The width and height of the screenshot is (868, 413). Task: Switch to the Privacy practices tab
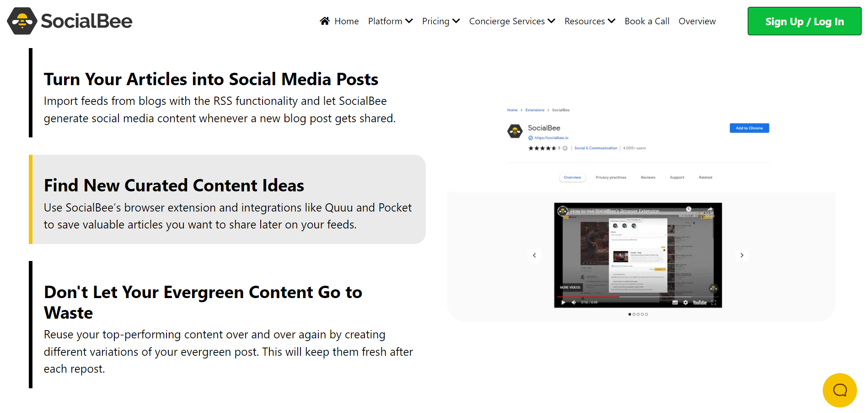(x=611, y=177)
